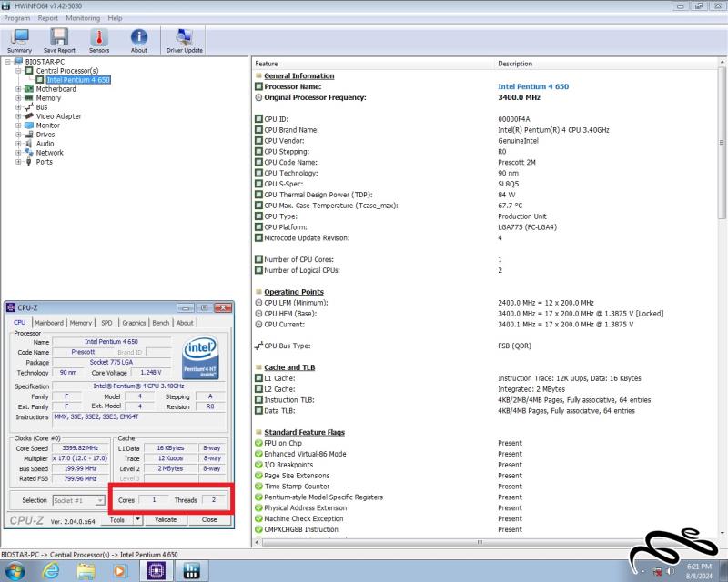Expand the Network tree node
Screen dimensions: 728x582
pyautogui.click(x=18, y=153)
